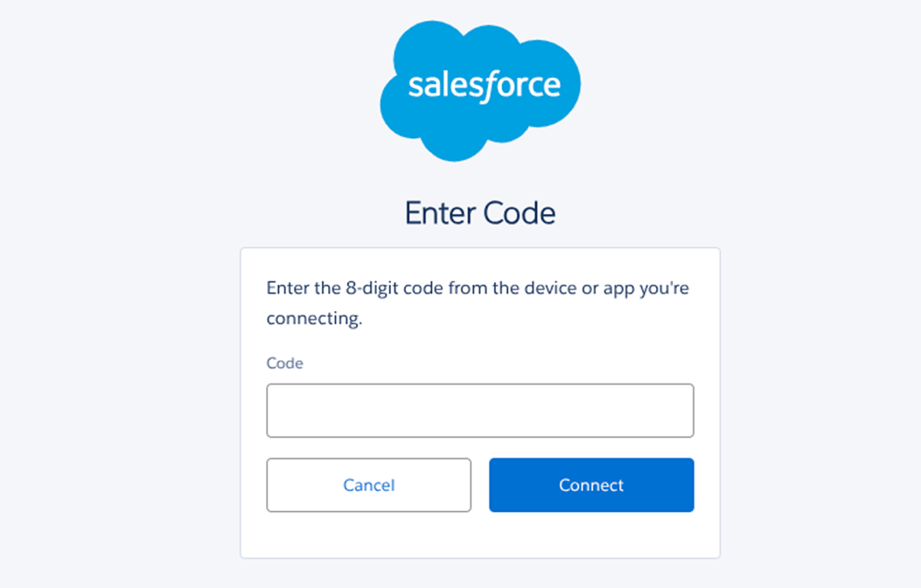Activate Connect to verify the device
The height and width of the screenshot is (588, 921).
[x=590, y=485]
